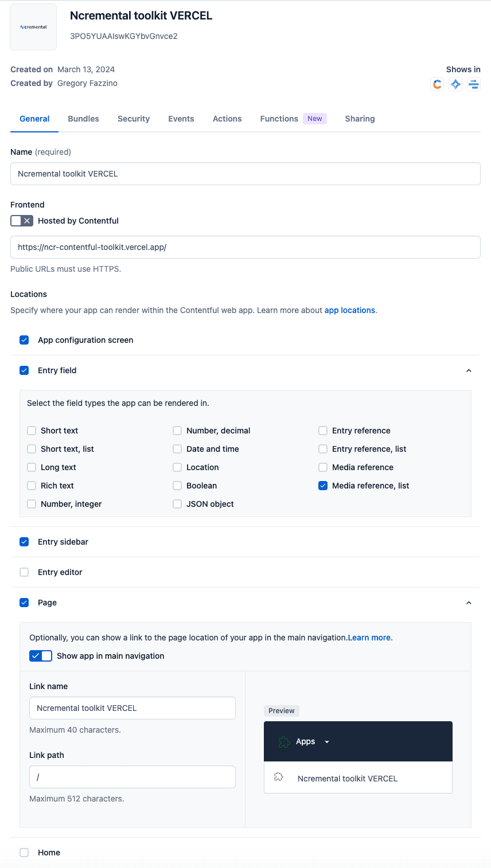491x868 pixels.
Task: Collapse the Entry field section chevron
Action: click(x=469, y=370)
